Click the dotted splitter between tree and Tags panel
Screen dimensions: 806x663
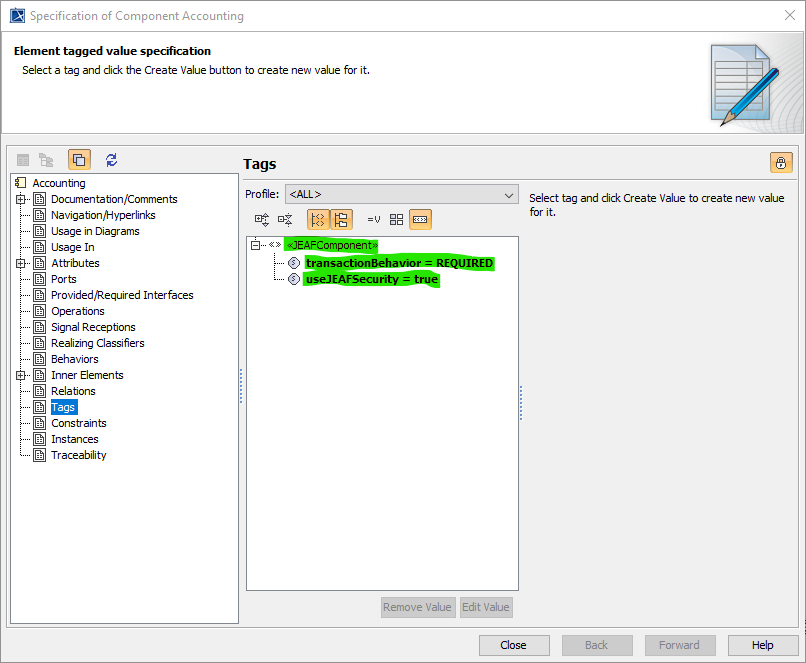[x=241, y=386]
